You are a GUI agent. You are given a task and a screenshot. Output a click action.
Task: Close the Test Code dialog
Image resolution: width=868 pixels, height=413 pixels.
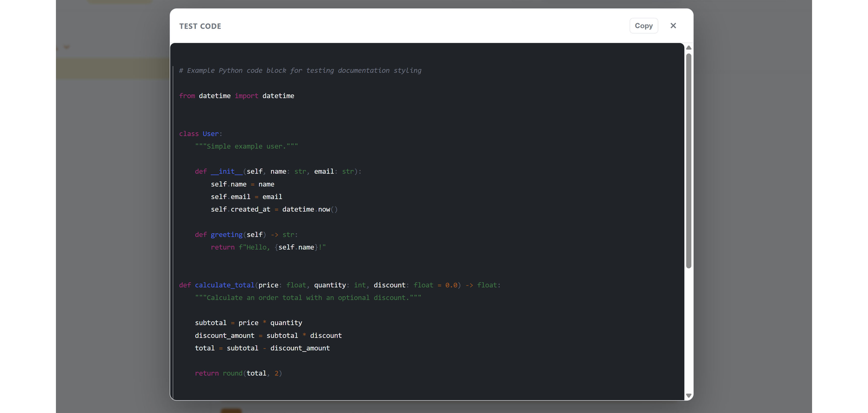(x=673, y=25)
